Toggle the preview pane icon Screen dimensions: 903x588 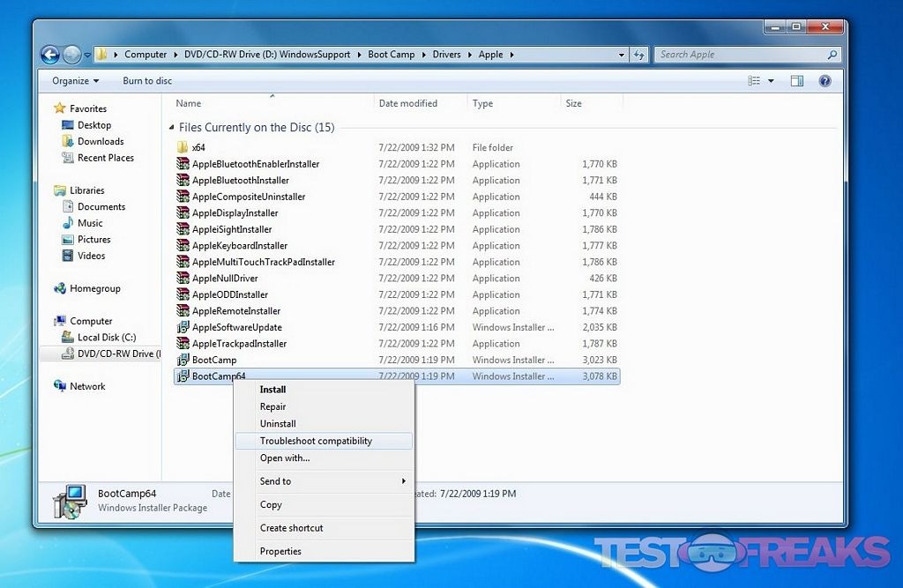coord(796,81)
